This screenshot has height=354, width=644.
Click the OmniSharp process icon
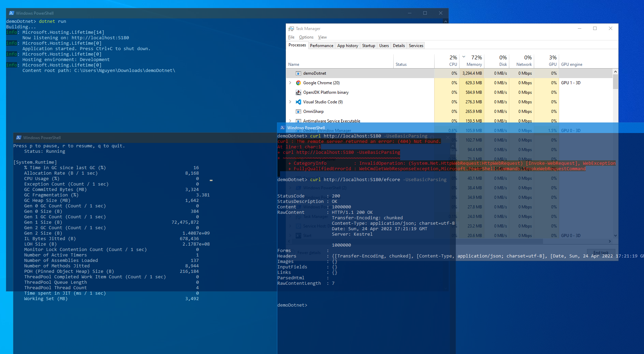[298, 111]
